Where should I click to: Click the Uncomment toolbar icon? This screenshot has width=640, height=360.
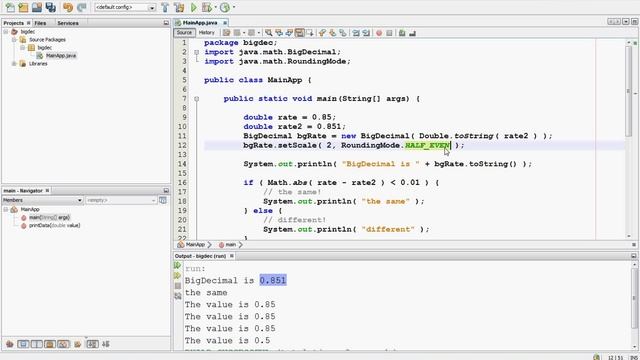412,33
